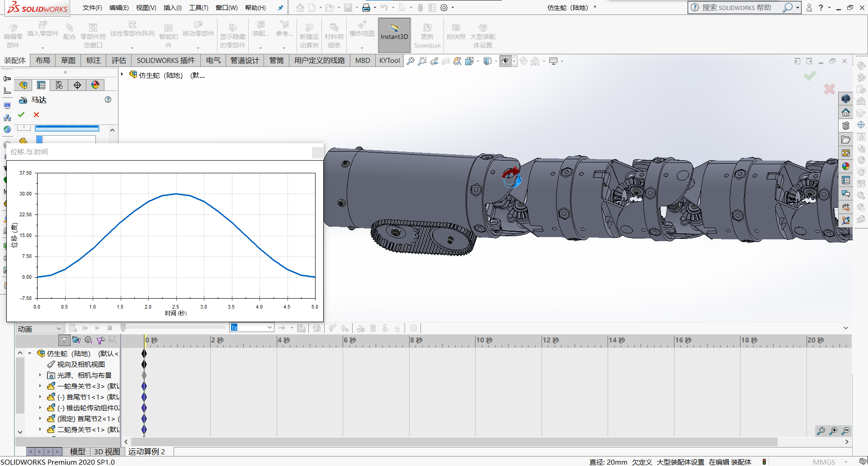Click the green checkmark to accept motor settings
The height and width of the screenshot is (466, 868).
click(21, 114)
